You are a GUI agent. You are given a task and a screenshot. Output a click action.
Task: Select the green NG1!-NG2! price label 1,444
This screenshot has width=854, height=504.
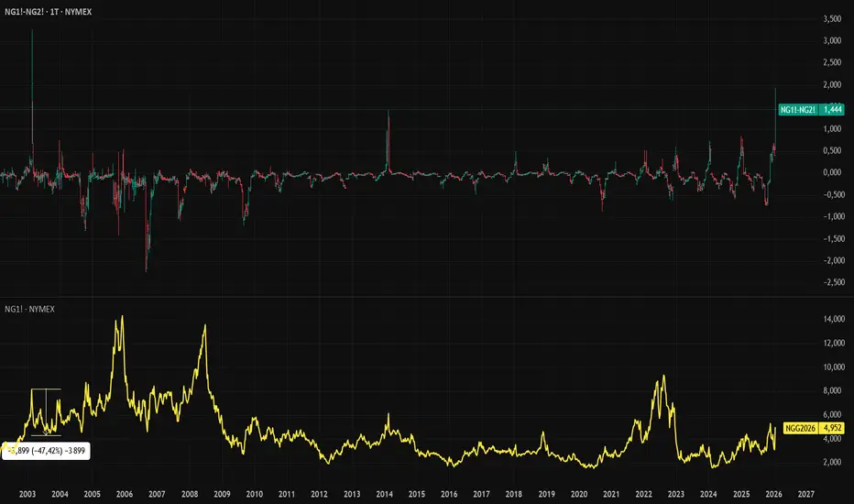[811, 110]
